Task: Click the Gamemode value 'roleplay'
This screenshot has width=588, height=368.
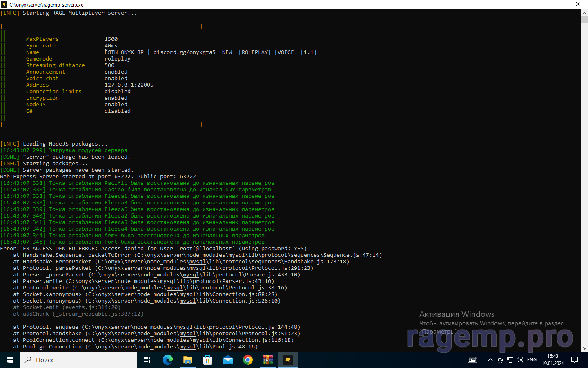Action: click(118, 59)
